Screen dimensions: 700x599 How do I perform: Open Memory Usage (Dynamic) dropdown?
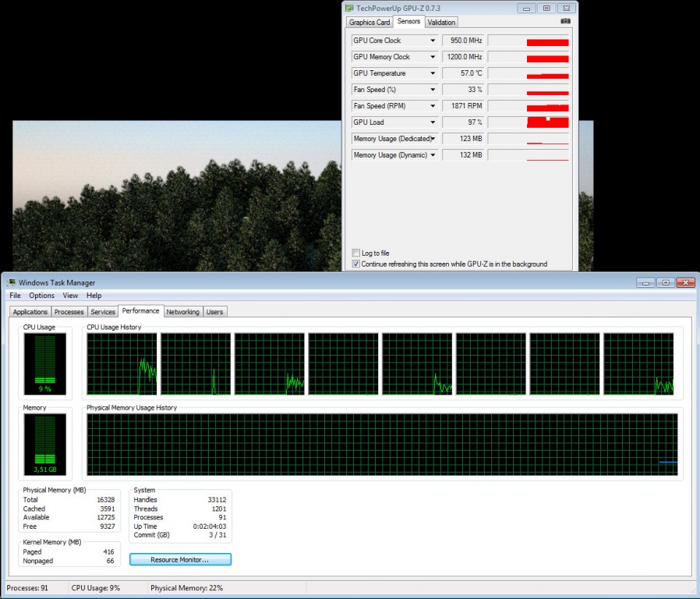pyautogui.click(x=432, y=155)
